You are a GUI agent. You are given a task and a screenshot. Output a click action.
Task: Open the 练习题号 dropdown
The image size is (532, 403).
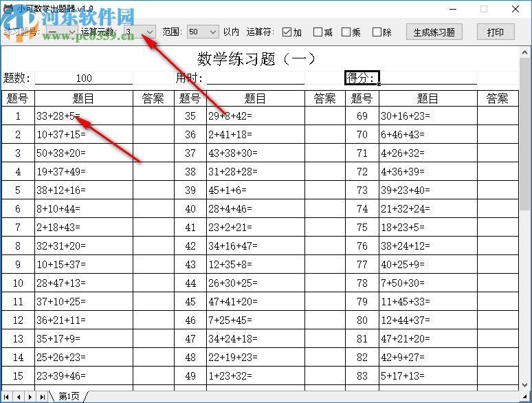[62, 32]
